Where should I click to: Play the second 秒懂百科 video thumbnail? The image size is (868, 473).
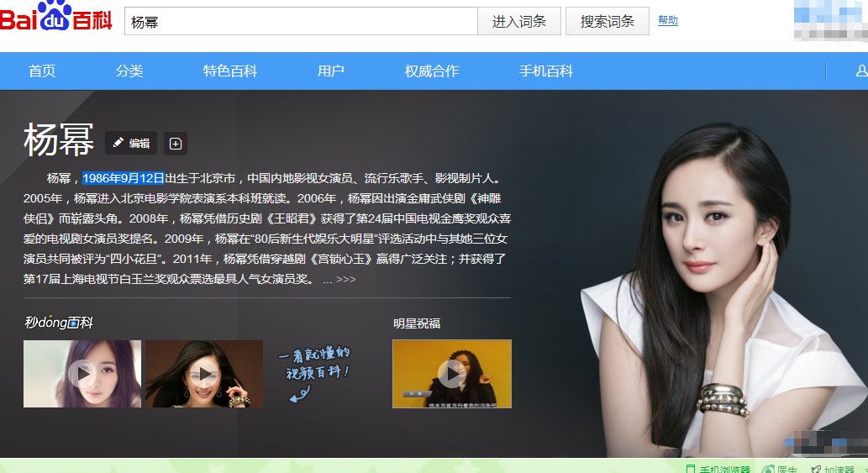coord(204,373)
